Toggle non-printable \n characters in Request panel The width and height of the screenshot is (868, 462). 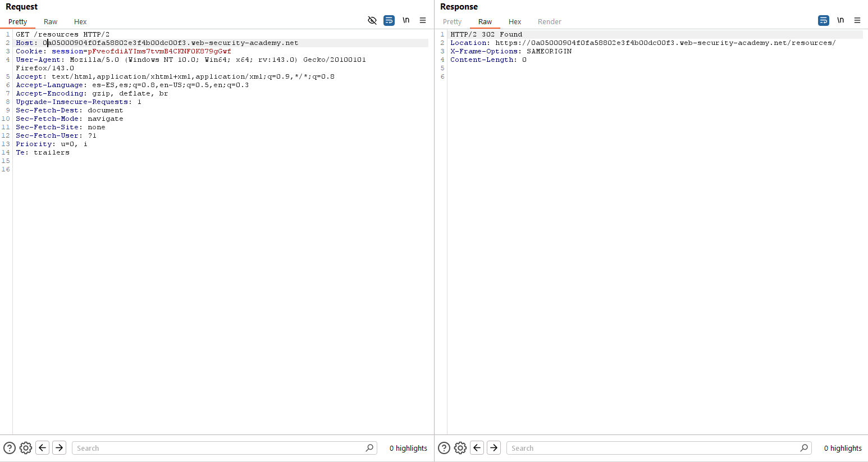[406, 20]
